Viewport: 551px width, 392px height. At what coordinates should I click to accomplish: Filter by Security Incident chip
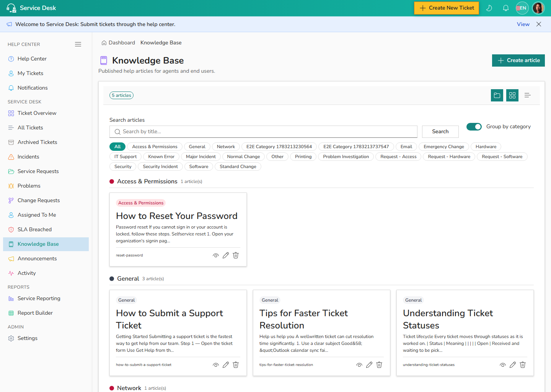click(x=160, y=167)
